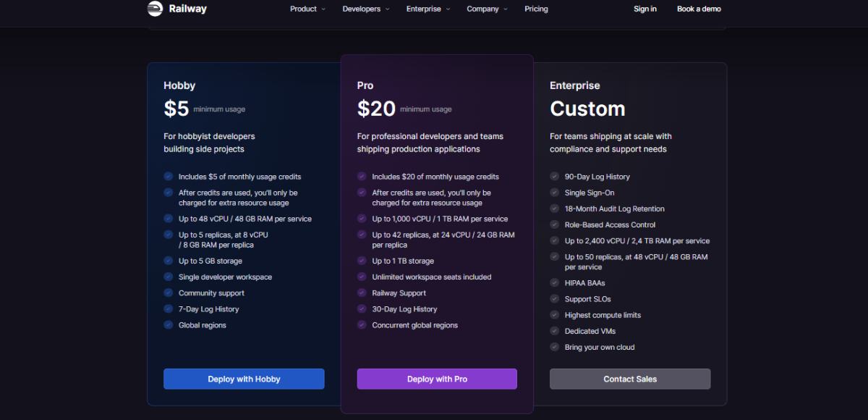
Task: Click the Railway logo icon
Action: coord(155,9)
